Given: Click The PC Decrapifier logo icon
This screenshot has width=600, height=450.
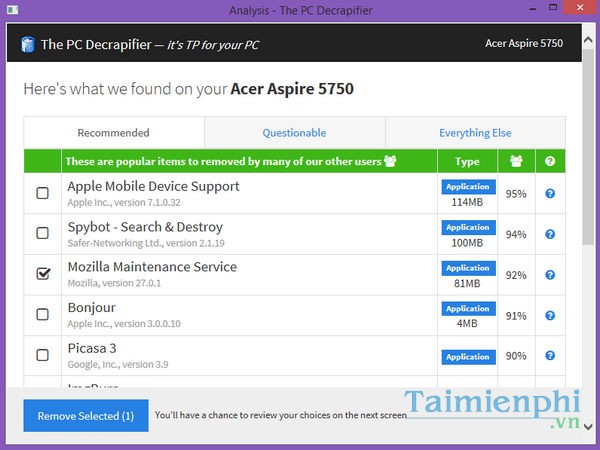Looking at the screenshot, I should pyautogui.click(x=28, y=44).
